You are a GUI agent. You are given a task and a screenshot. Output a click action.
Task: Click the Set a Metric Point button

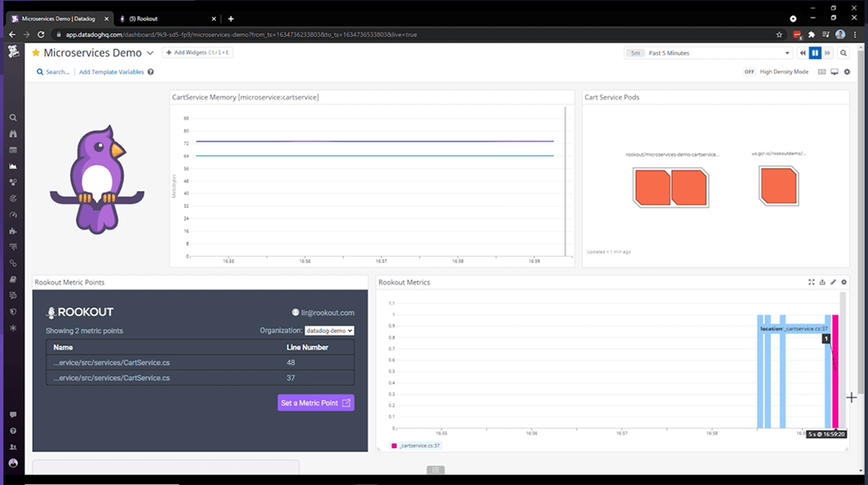[x=316, y=403]
